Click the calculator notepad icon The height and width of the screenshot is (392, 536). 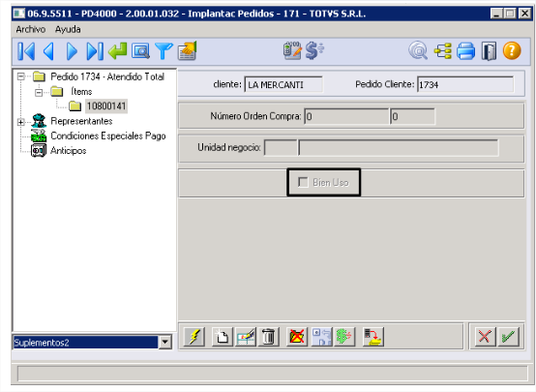[292, 50]
